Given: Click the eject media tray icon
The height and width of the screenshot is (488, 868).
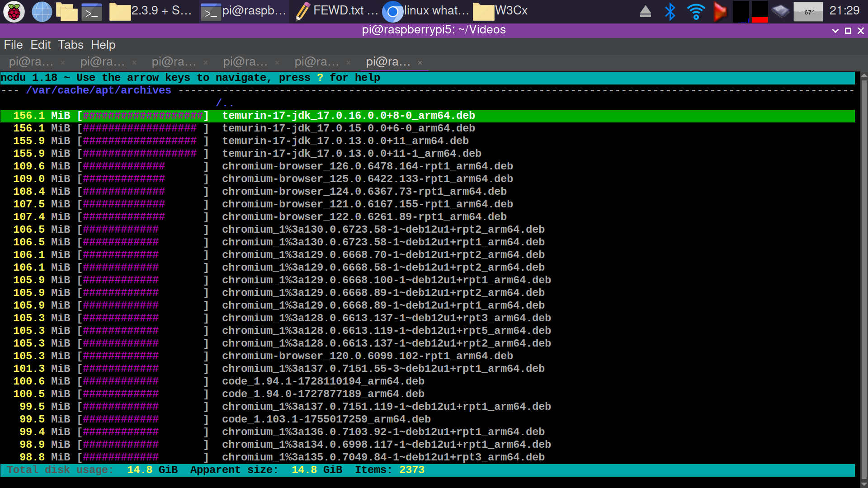Looking at the screenshot, I should coord(645,12).
